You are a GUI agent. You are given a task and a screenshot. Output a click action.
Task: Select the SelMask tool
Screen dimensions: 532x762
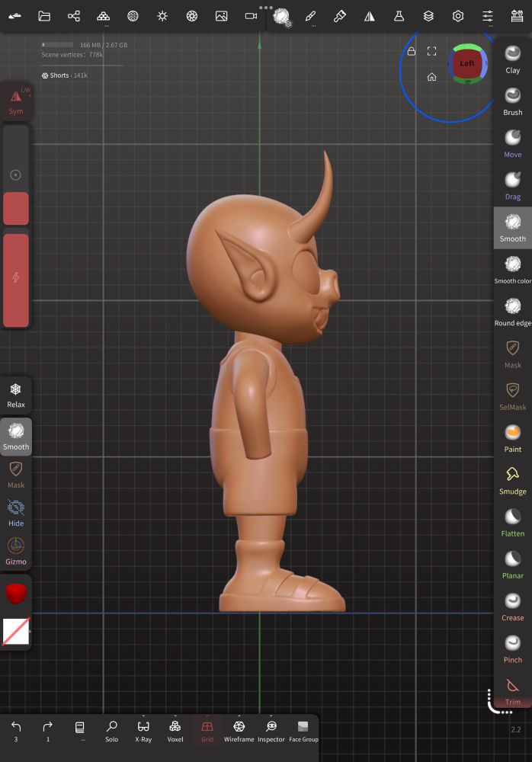[512, 396]
